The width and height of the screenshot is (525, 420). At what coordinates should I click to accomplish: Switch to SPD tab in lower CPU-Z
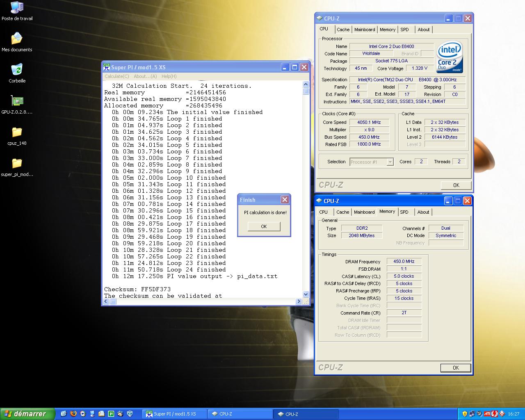tap(404, 212)
